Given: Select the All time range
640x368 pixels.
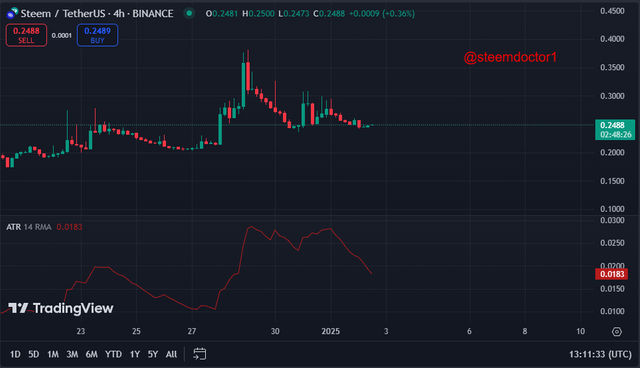Looking at the screenshot, I should (x=171, y=354).
